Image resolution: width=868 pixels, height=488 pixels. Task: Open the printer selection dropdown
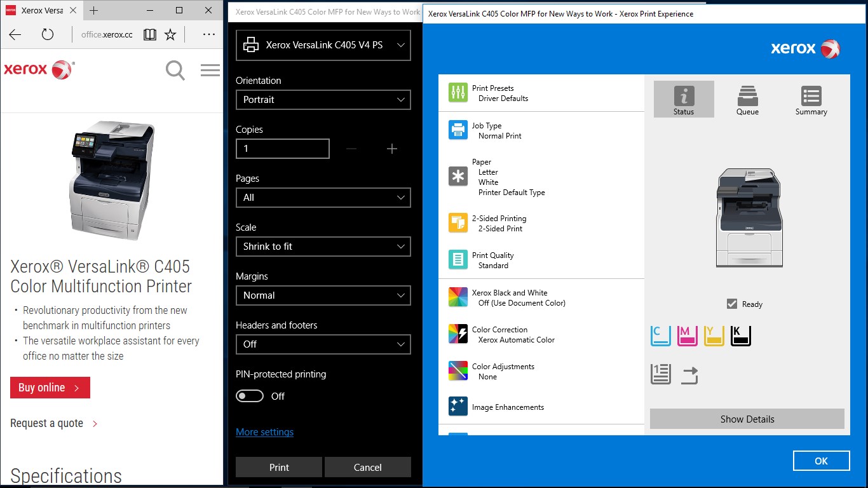[323, 45]
